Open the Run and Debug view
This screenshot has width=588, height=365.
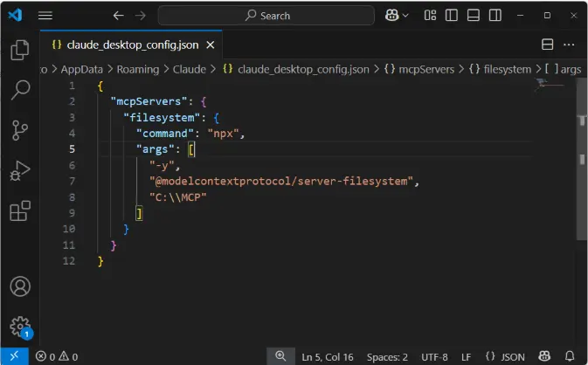point(19,170)
